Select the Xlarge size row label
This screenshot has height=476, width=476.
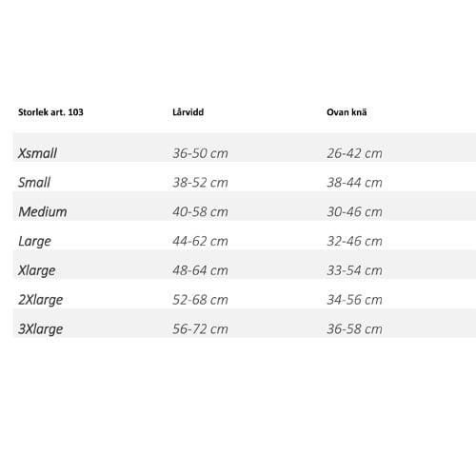[x=37, y=270]
